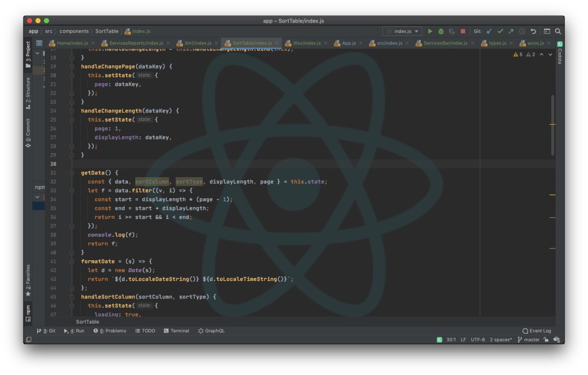588x375 pixels.
Task: Open Search Everywhere magnifier icon
Action: (x=558, y=31)
